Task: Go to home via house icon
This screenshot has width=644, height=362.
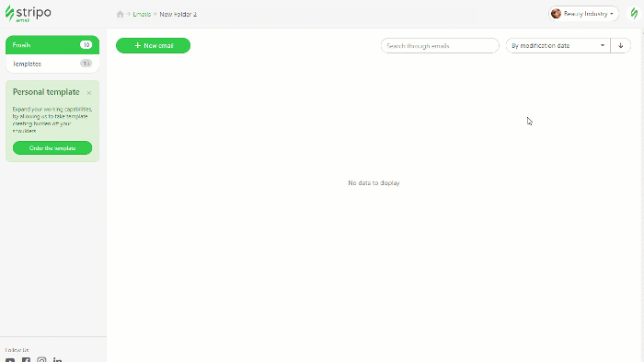Action: tap(120, 15)
